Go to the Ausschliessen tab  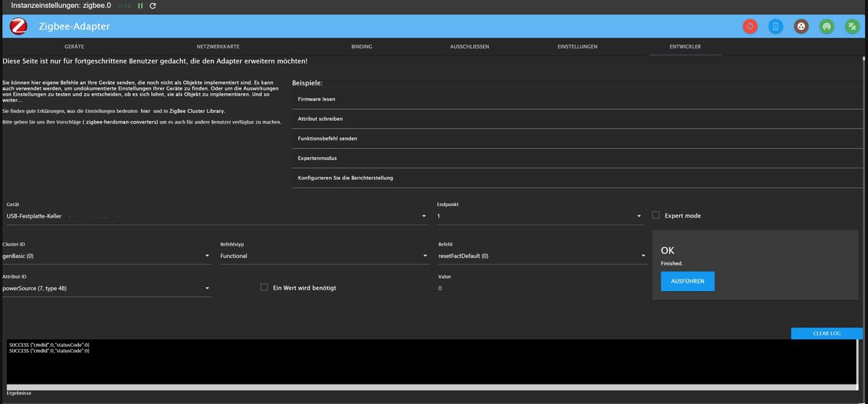coord(469,47)
